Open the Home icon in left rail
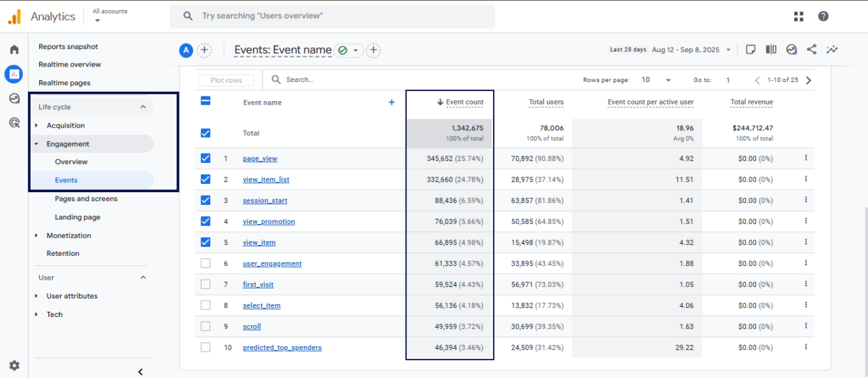868x378 pixels. (14, 50)
